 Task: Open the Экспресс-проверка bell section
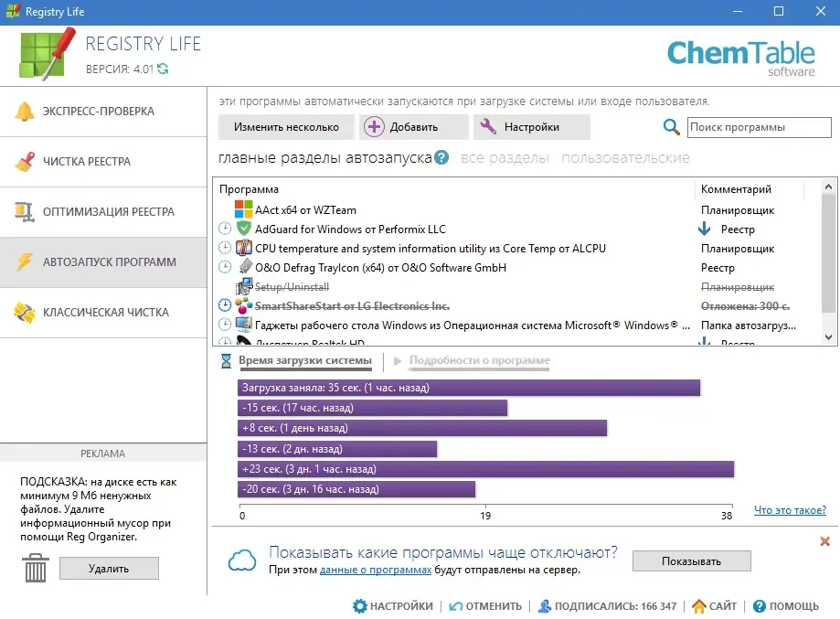[x=103, y=112]
